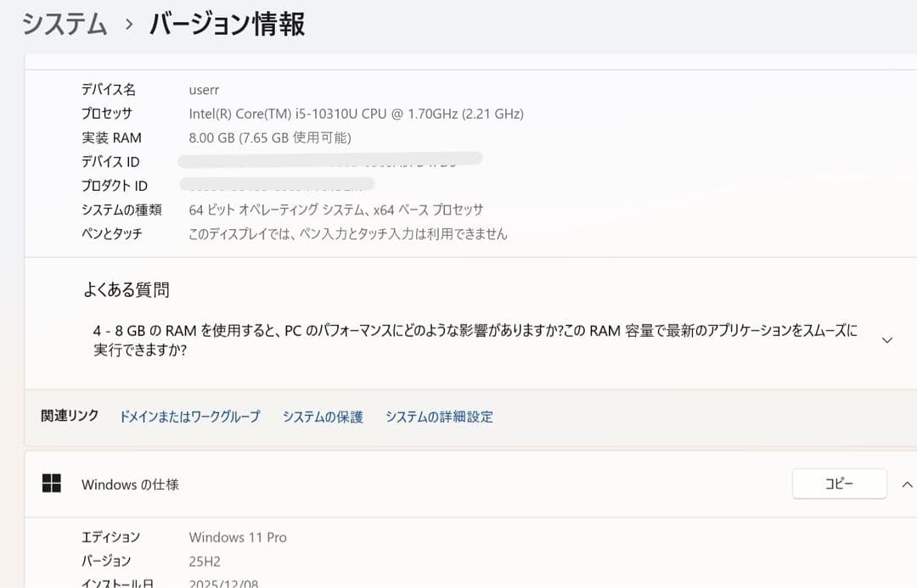Expand the 4 - 8 GB RAM question chevron

click(x=887, y=340)
